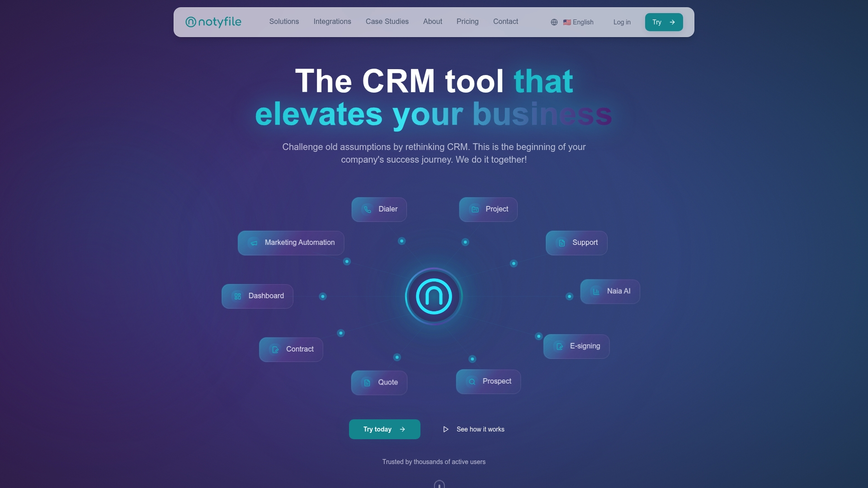The height and width of the screenshot is (488, 868).
Task: Go to Case Studies page
Action: point(387,22)
